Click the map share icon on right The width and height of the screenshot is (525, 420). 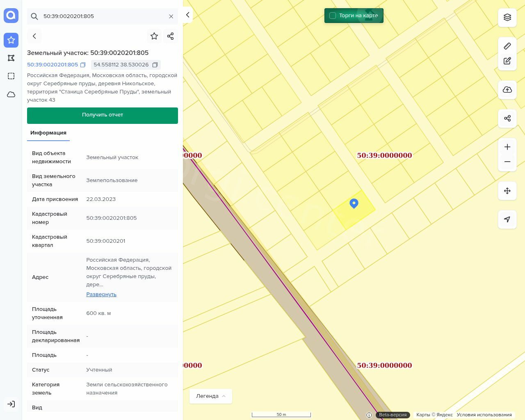click(507, 119)
